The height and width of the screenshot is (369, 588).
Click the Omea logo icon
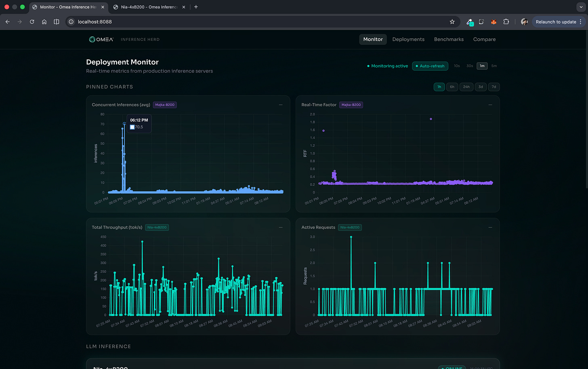[92, 39]
